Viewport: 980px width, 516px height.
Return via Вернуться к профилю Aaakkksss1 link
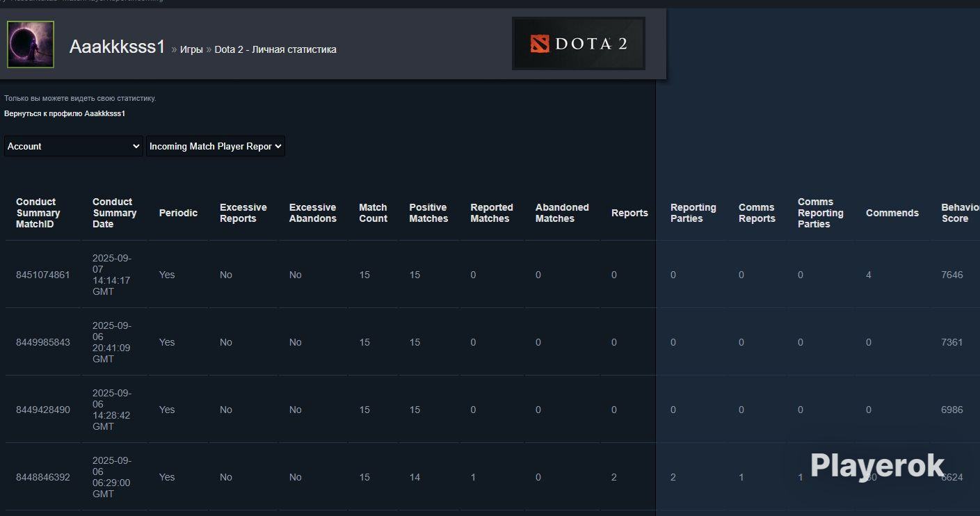point(65,113)
